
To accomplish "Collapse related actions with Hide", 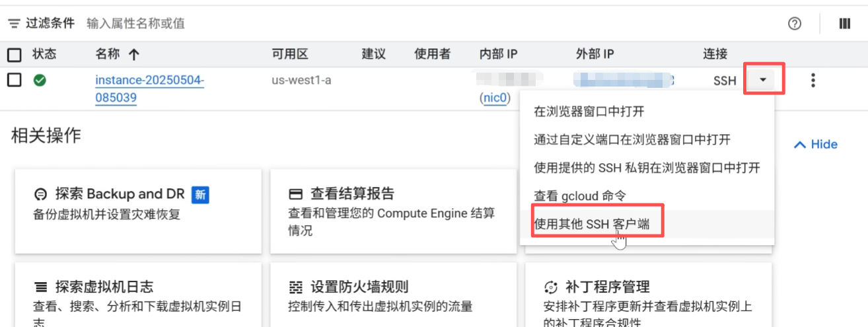I will click(816, 145).
